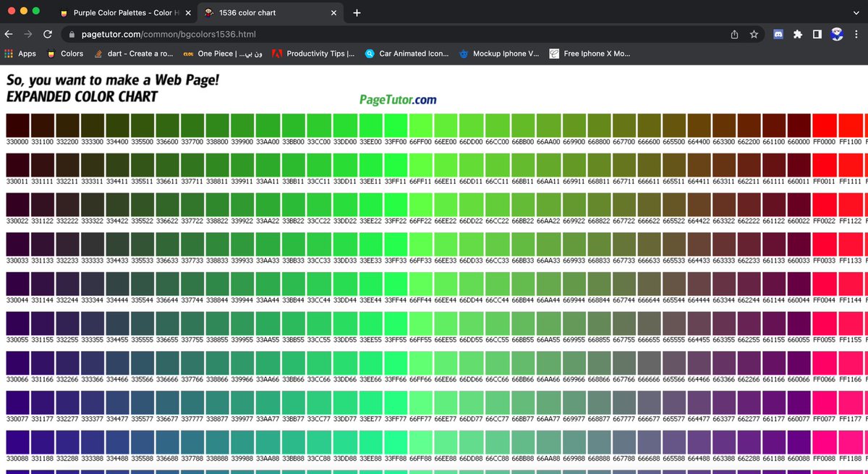Open the Discord extension icon
Viewport: 868px width, 474px height.
click(x=778, y=34)
